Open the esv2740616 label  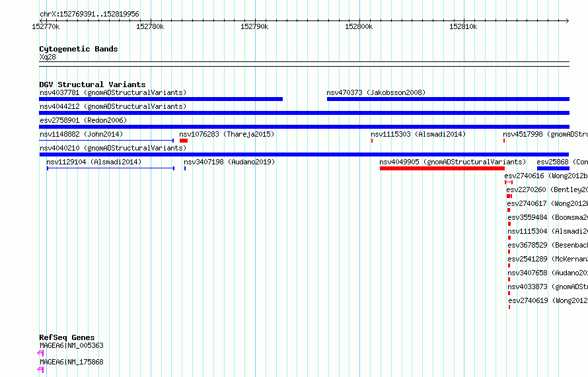coord(546,176)
